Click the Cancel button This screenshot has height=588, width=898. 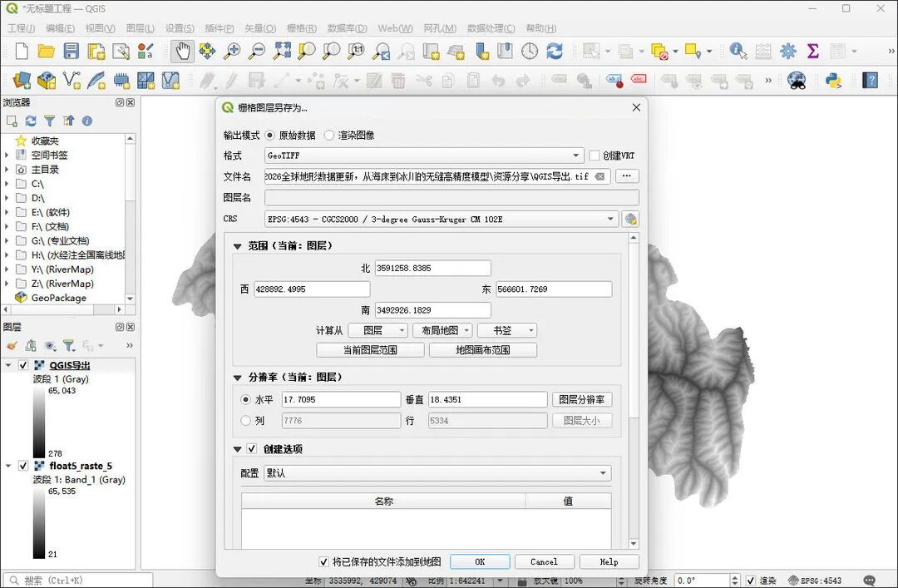(x=544, y=561)
